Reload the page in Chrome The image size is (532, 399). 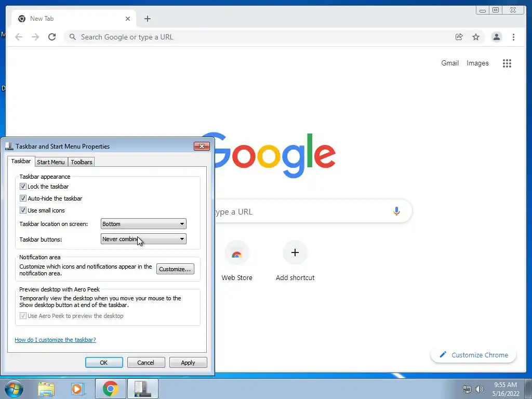pyautogui.click(x=52, y=37)
